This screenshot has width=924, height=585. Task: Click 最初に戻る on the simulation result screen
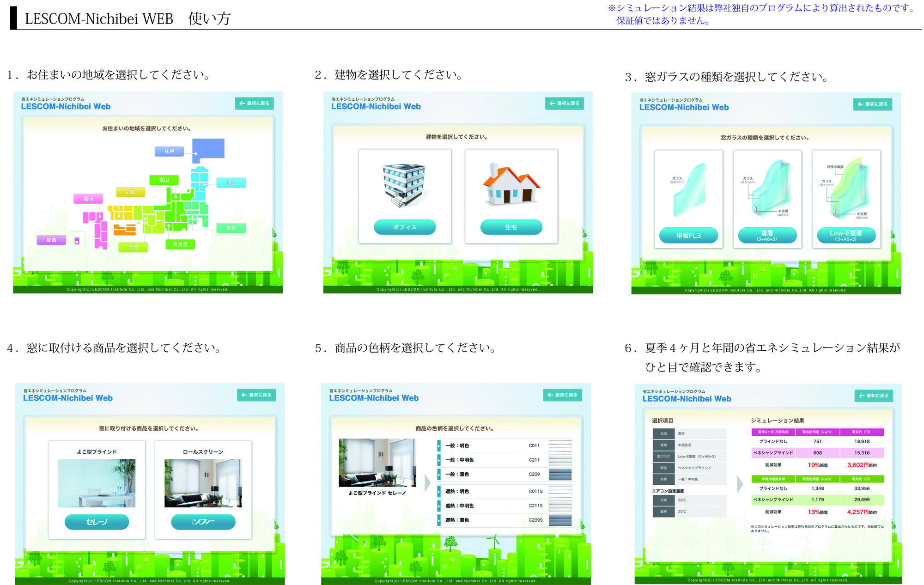pos(874,396)
